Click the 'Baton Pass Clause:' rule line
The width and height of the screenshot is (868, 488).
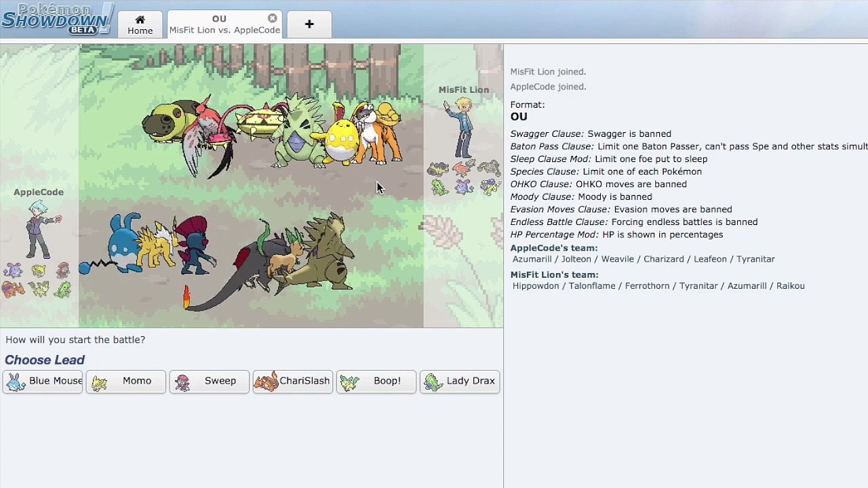pos(689,146)
